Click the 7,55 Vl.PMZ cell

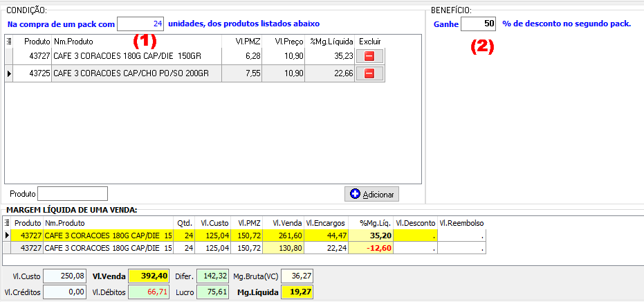click(242, 73)
